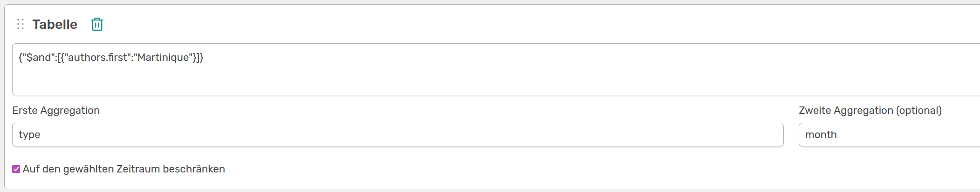
Task: Click the word 'type' in the first aggregation
Action: (x=29, y=135)
